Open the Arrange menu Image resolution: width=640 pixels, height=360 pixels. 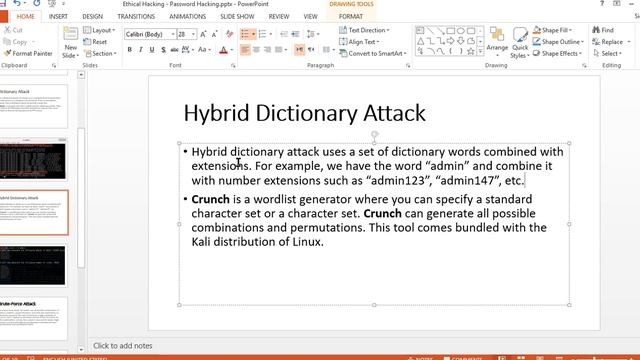click(x=497, y=42)
